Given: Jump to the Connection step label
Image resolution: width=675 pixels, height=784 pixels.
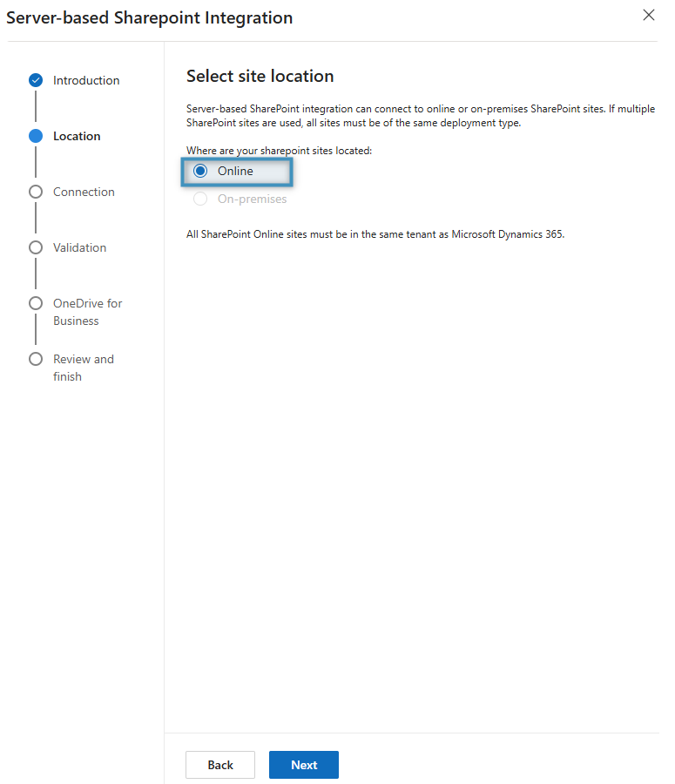Looking at the screenshot, I should [84, 192].
